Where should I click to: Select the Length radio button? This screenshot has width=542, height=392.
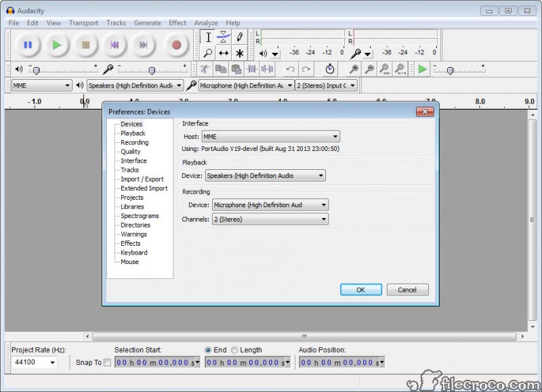pyautogui.click(x=234, y=350)
